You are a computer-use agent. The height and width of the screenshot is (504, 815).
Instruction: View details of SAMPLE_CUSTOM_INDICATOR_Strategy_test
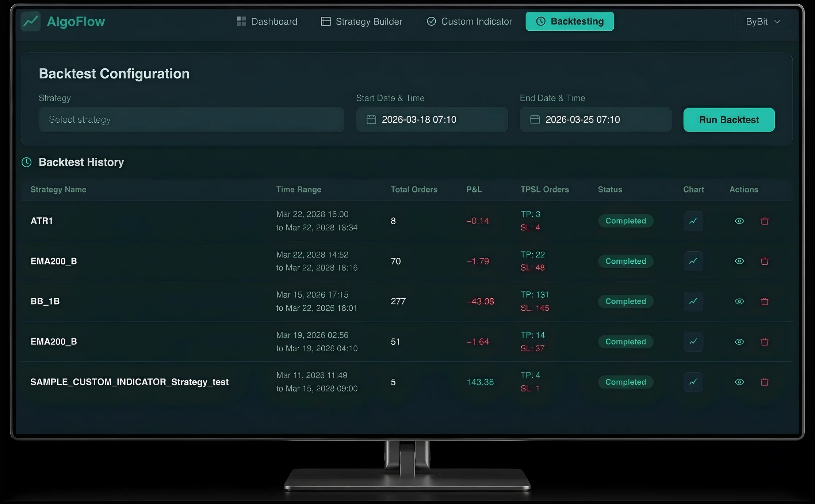(x=739, y=382)
